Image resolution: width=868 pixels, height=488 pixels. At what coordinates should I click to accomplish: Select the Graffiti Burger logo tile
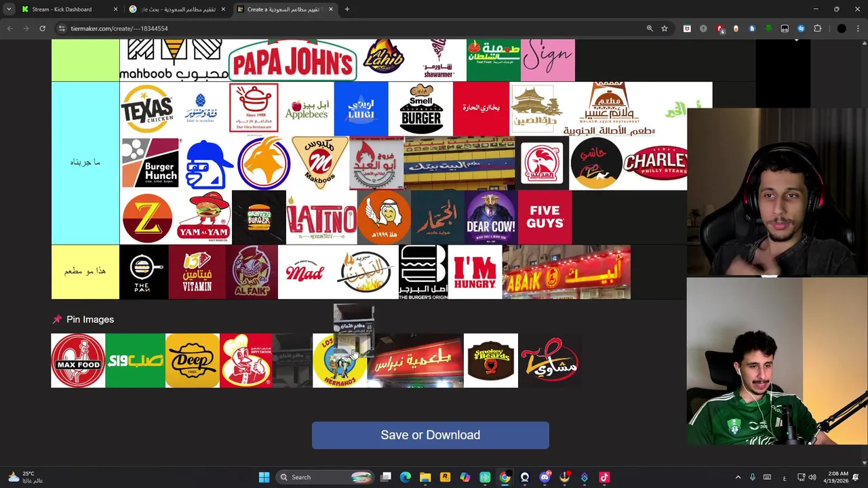tap(259, 218)
